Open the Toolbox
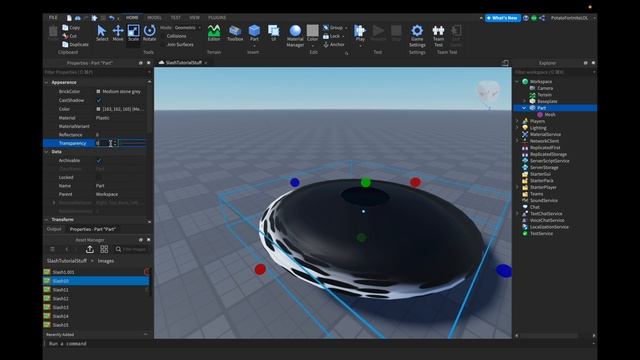 click(235, 33)
